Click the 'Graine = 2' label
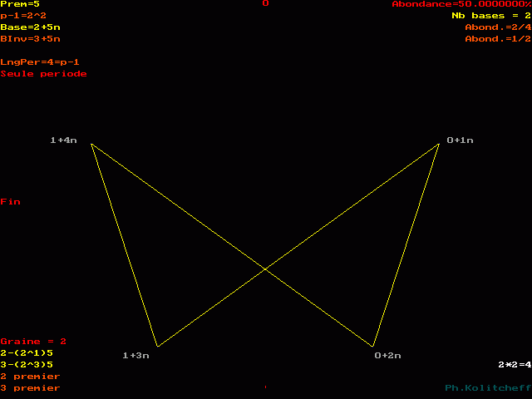This screenshot has height=399, width=532. tap(33, 342)
